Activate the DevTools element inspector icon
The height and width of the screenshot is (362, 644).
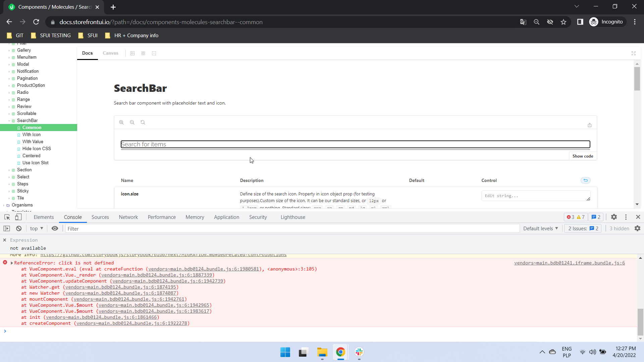click(x=7, y=217)
